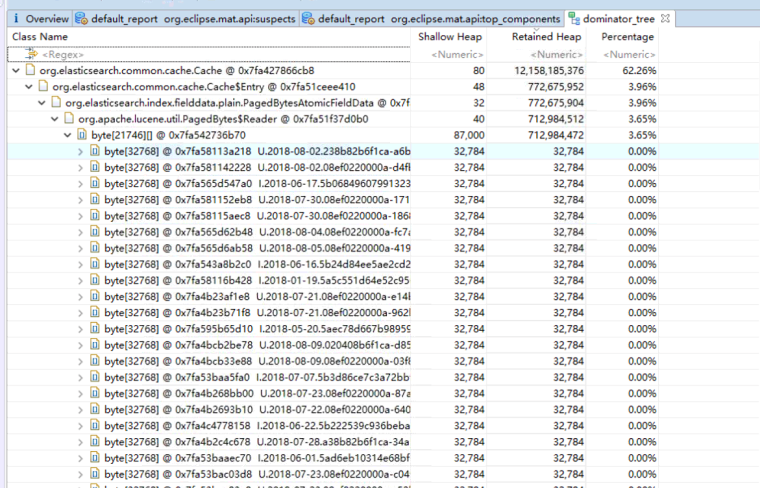Click retained heap value 772,675,904
760x488 pixels.
click(x=555, y=103)
